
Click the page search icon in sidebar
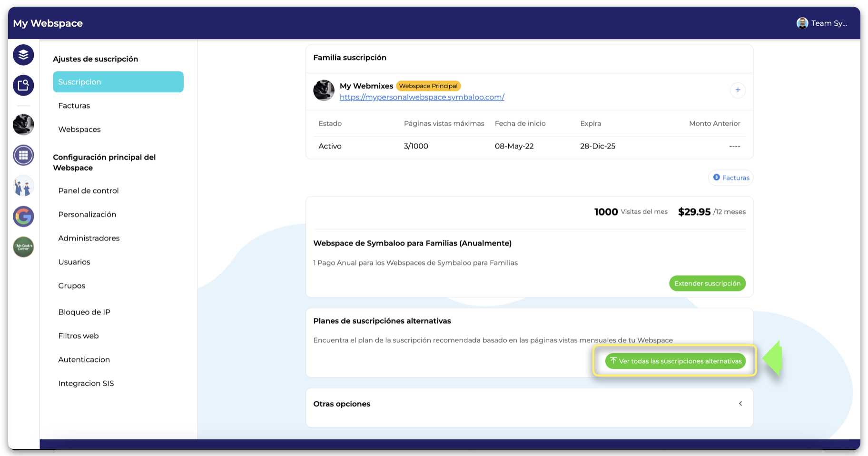pos(23,85)
